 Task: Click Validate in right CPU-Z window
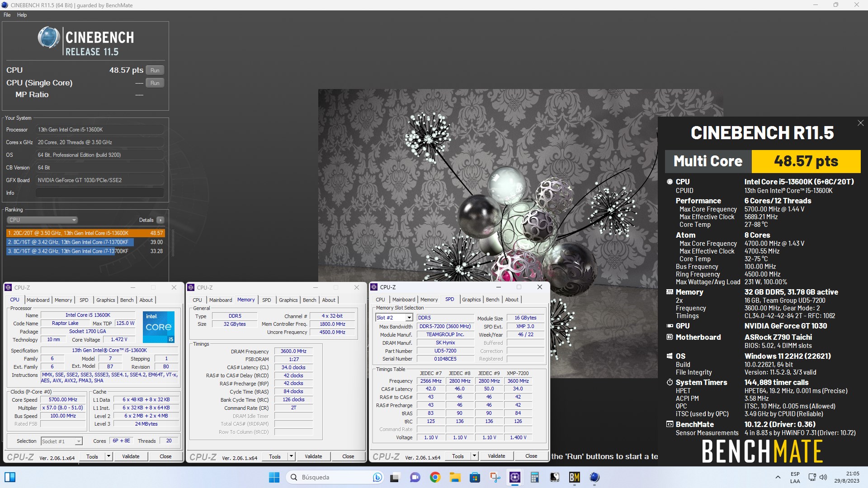tap(496, 456)
